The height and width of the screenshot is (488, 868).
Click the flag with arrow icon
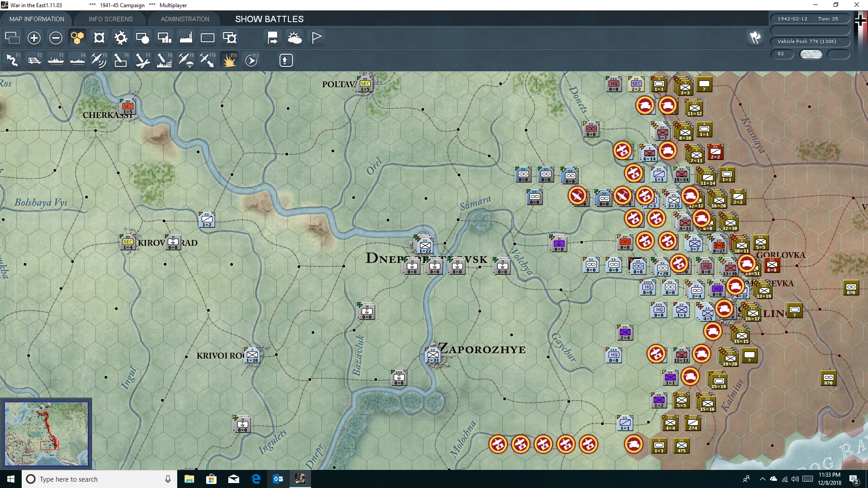[273, 38]
